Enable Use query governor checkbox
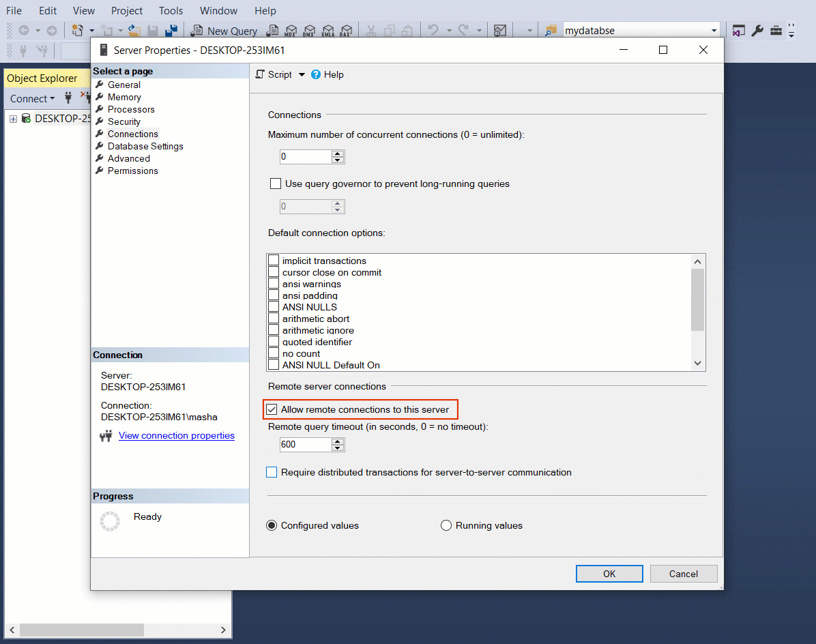 click(x=276, y=184)
